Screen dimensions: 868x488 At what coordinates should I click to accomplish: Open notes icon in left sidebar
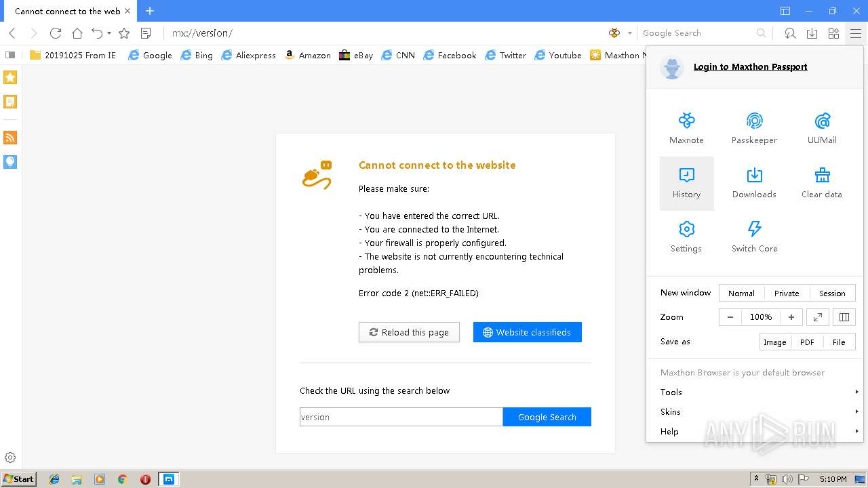[x=10, y=102]
